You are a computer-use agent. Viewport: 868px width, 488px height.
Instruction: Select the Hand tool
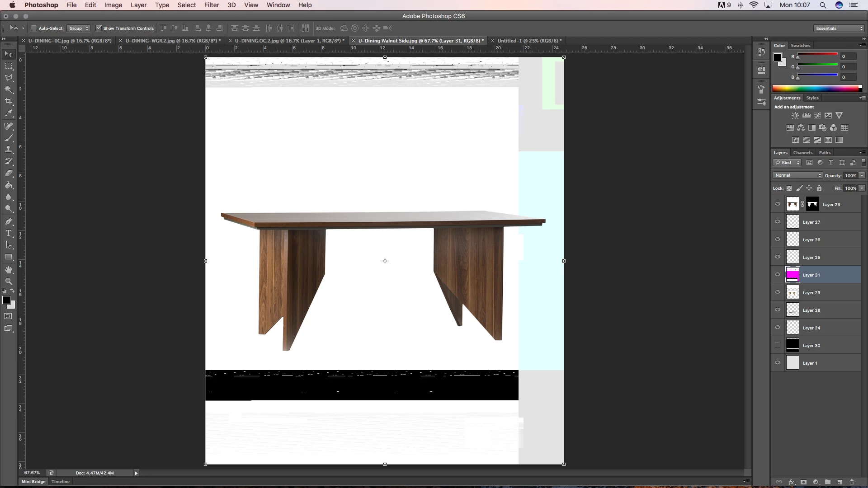(x=9, y=270)
